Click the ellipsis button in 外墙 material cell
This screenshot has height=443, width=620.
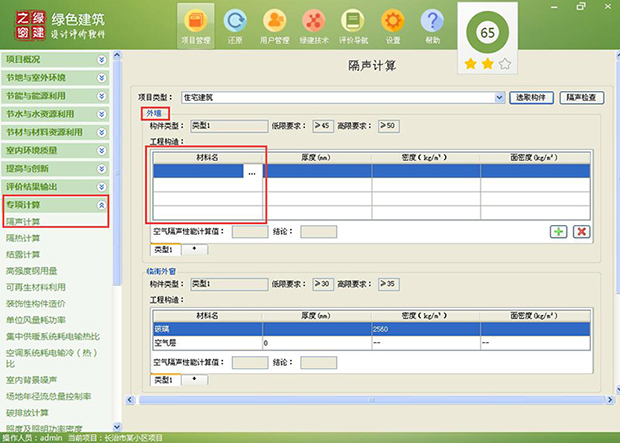[252, 173]
